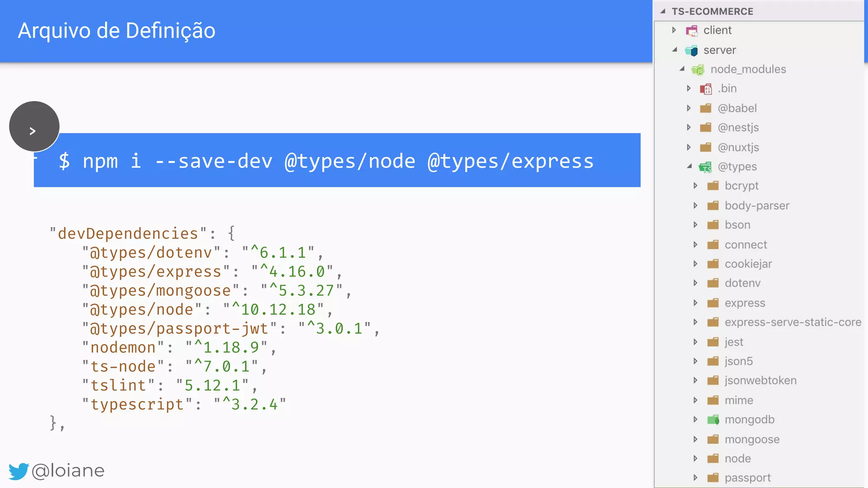Expand the jsonwebtoken folder arrow
868x488 pixels.
696,380
